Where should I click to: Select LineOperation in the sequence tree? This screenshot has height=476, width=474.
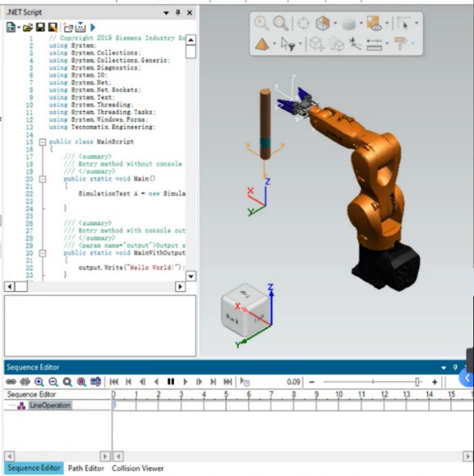pyautogui.click(x=50, y=406)
